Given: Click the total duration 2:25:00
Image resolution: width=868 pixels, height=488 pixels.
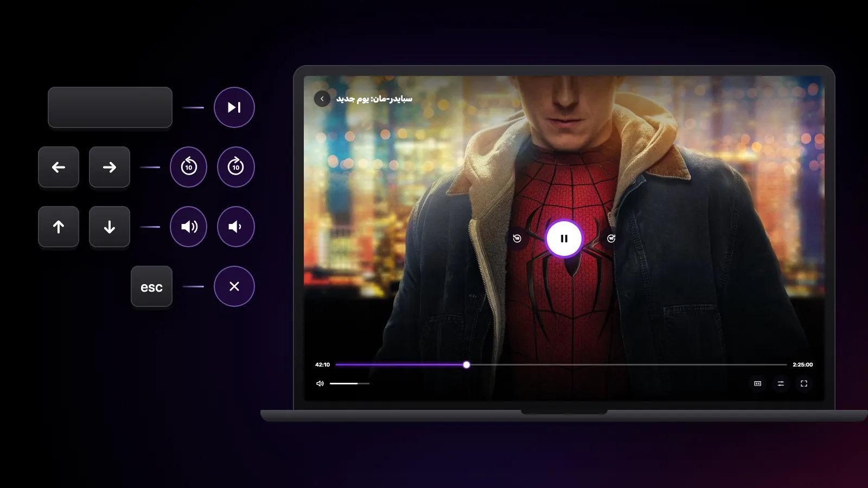Looking at the screenshot, I should click(803, 365).
